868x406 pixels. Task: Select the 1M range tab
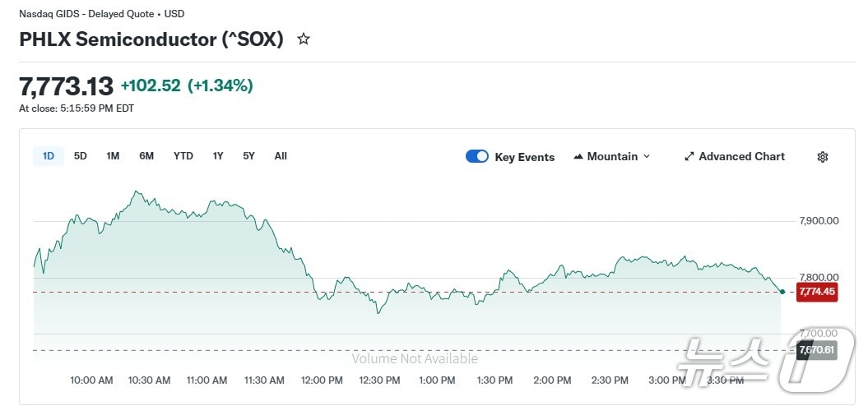pos(113,156)
